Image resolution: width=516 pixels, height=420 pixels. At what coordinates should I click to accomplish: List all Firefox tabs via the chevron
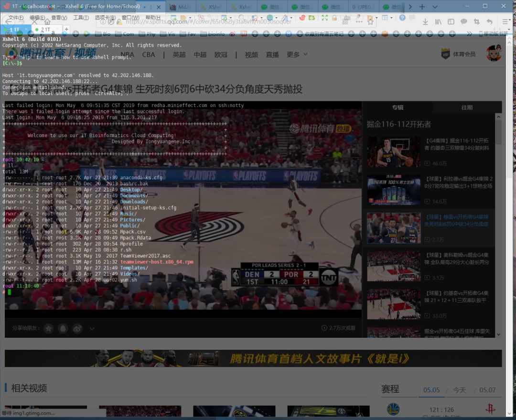click(x=435, y=7)
